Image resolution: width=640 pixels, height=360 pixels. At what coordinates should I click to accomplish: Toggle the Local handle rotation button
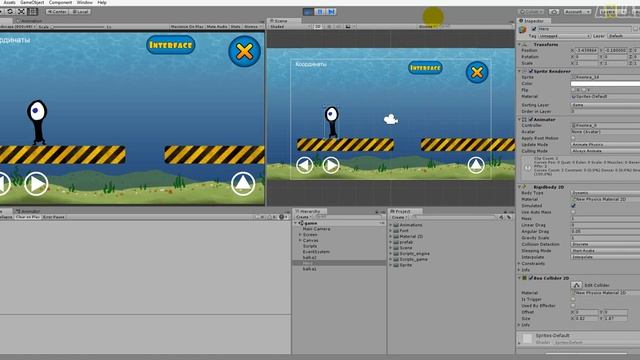[80, 11]
